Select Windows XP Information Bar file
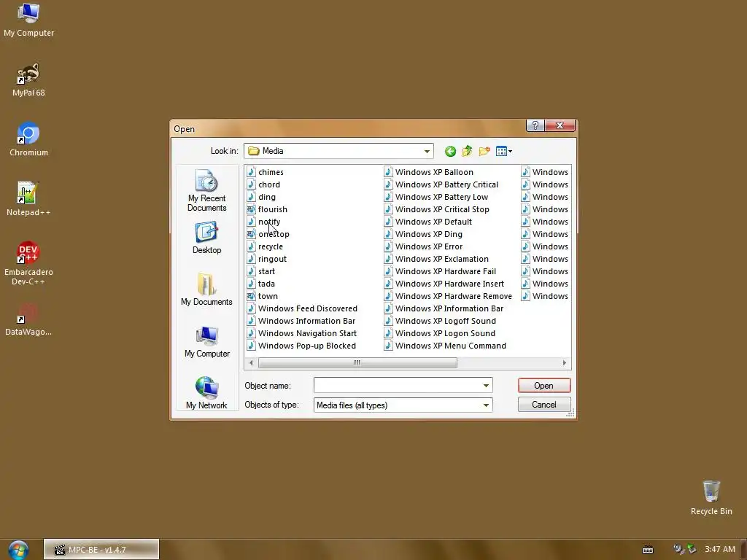747x560 pixels. pos(444,308)
